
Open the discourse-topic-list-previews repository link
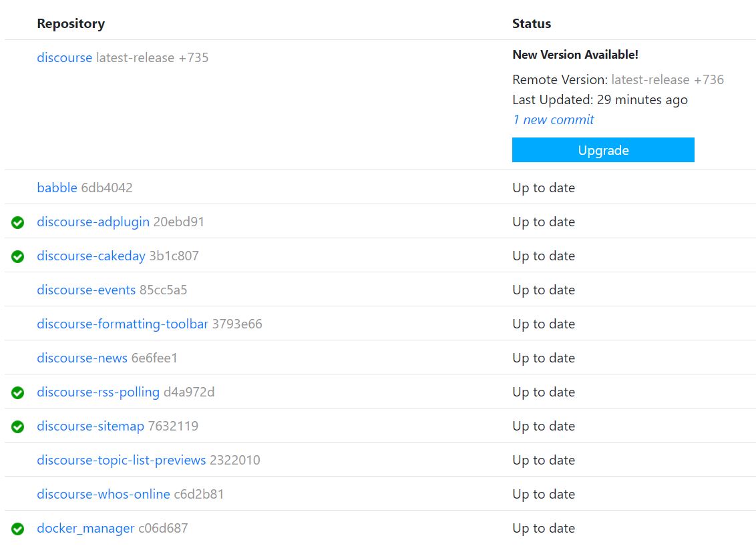pyautogui.click(x=122, y=461)
